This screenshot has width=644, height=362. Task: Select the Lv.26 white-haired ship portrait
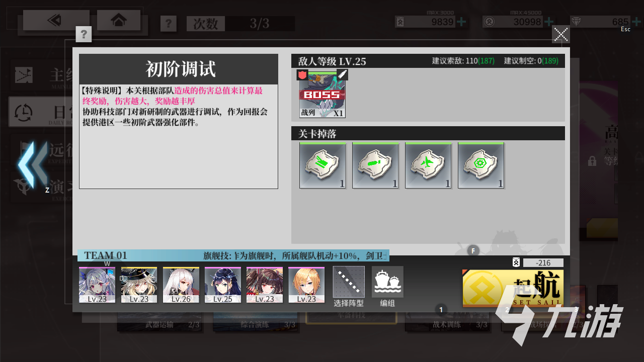point(181,285)
